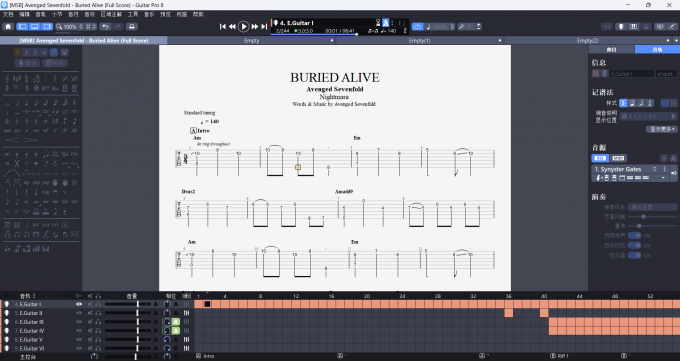This screenshot has width=680, height=361.
Task: Click the add track plus in 音轨 header
Action: tap(6, 296)
